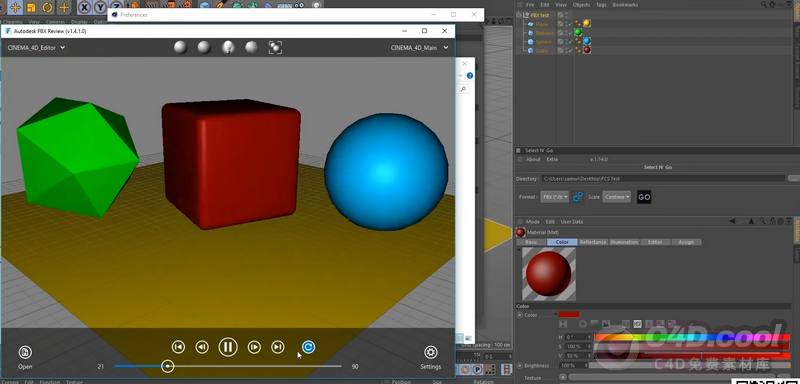Search in Object Manager with magnifier icon
The height and width of the screenshot is (384, 800).
point(764,5)
